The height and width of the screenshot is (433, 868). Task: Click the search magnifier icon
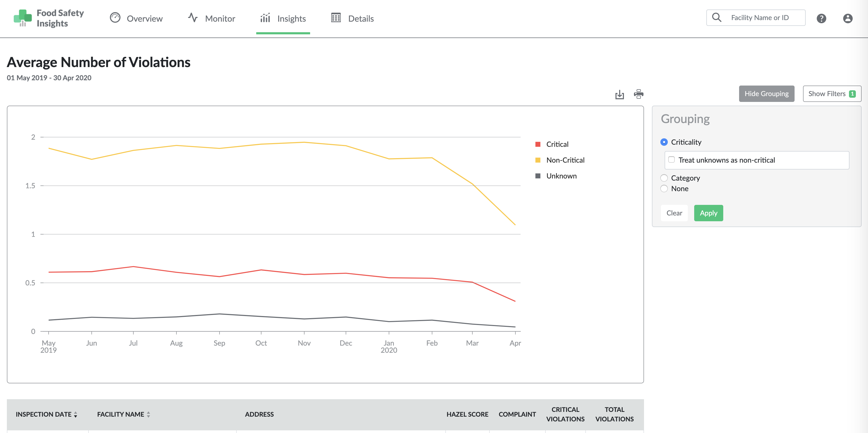click(717, 17)
